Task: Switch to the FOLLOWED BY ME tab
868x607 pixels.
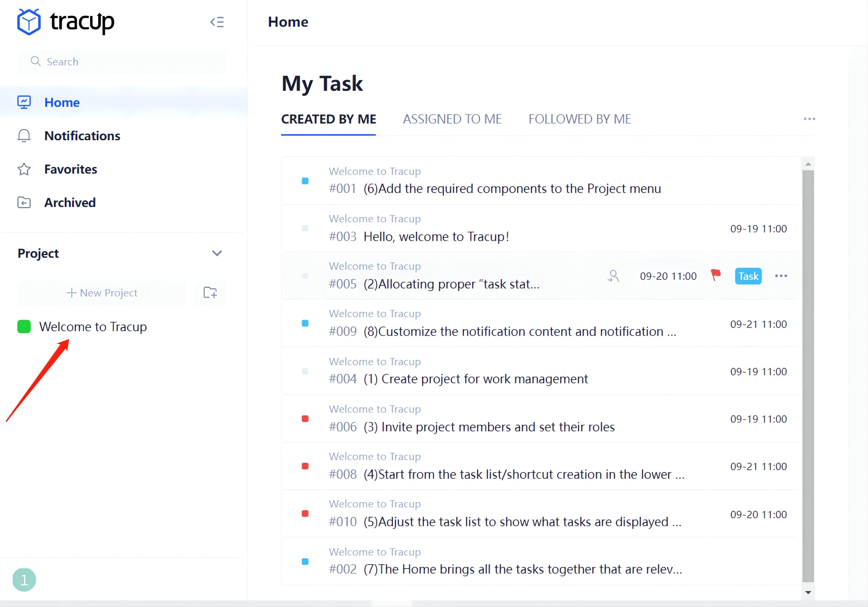Action: click(579, 119)
